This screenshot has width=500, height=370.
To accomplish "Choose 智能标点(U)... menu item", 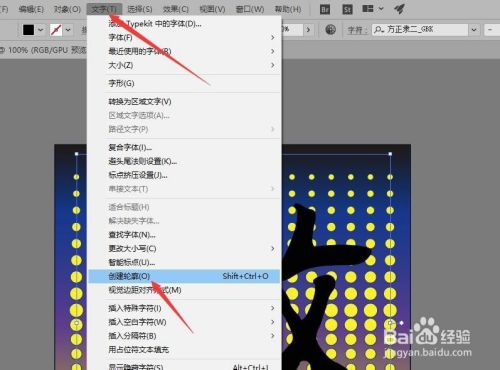I will tap(184, 262).
